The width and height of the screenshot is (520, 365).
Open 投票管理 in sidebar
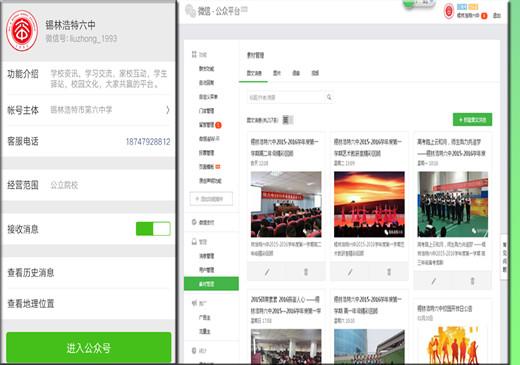pos(207,153)
